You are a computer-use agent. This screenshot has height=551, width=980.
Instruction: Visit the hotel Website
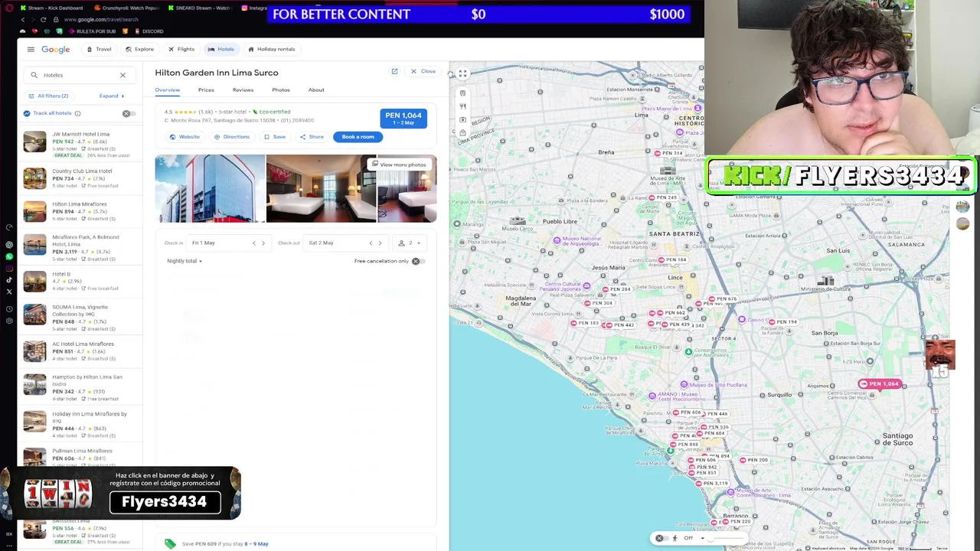coord(185,137)
